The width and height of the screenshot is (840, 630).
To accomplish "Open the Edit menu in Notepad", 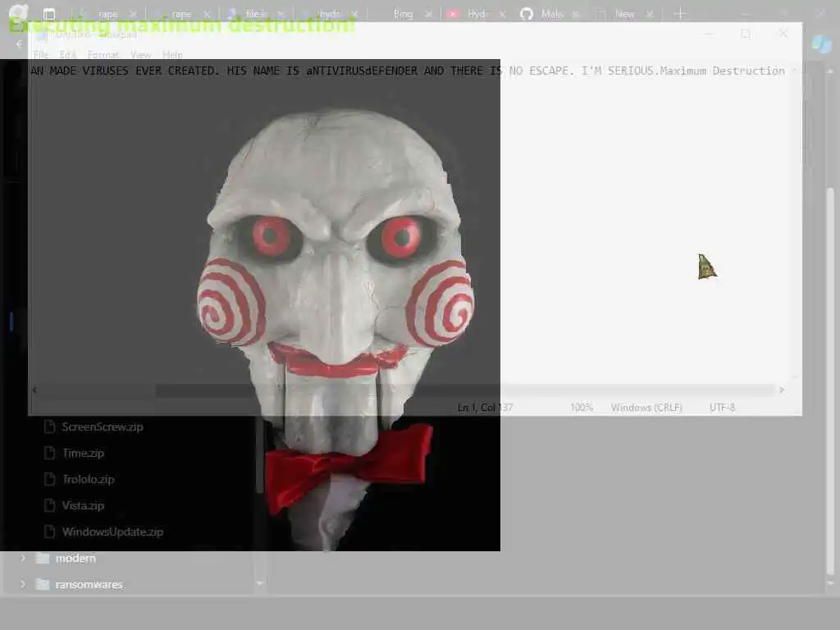I will (x=68, y=55).
